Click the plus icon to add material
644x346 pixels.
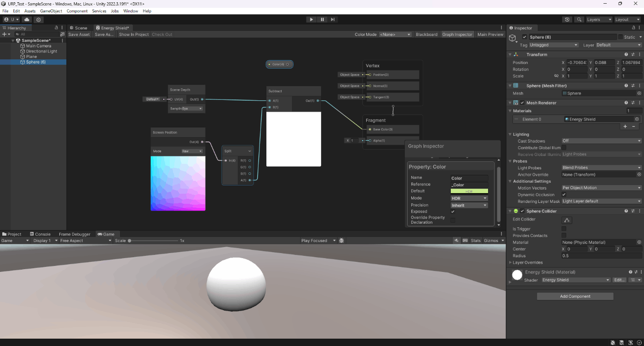(625, 126)
